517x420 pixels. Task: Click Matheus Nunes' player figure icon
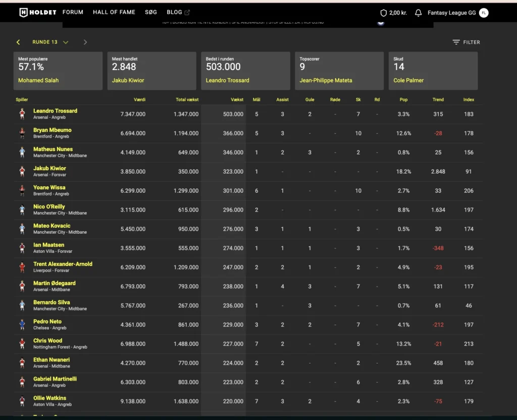[x=22, y=152]
